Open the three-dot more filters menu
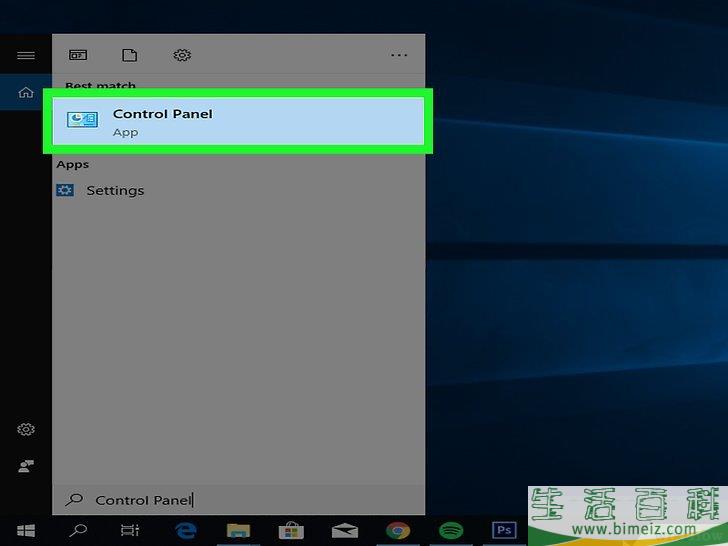Screen dimensions: 728x546 coord(399,56)
